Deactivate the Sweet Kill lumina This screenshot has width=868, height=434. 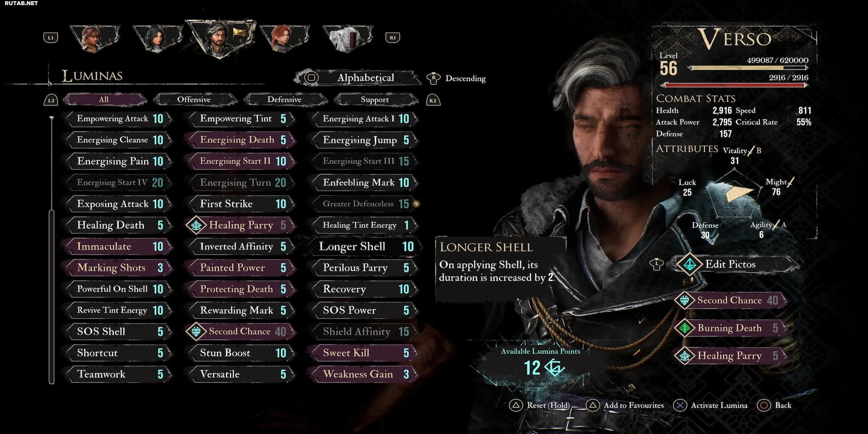tap(364, 353)
